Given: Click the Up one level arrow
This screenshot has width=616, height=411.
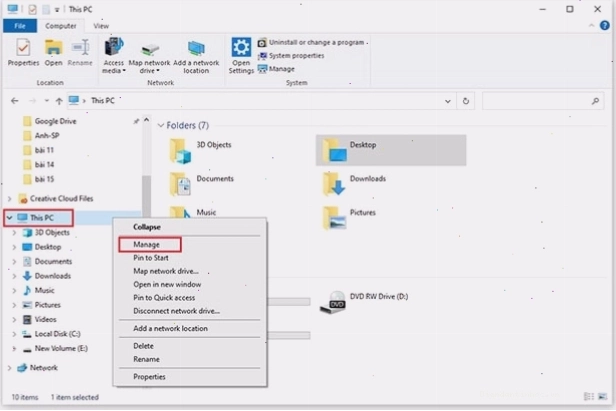Looking at the screenshot, I should [x=59, y=101].
